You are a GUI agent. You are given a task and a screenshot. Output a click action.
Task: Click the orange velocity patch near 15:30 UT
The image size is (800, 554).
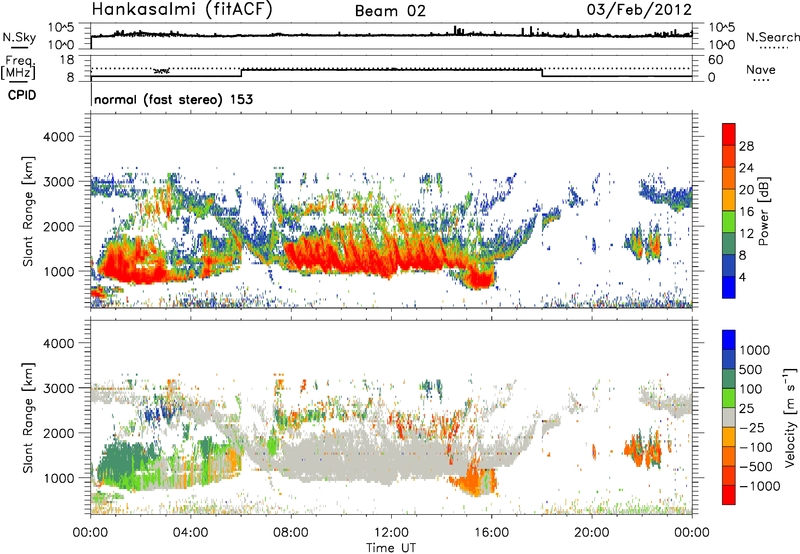[x=473, y=481]
